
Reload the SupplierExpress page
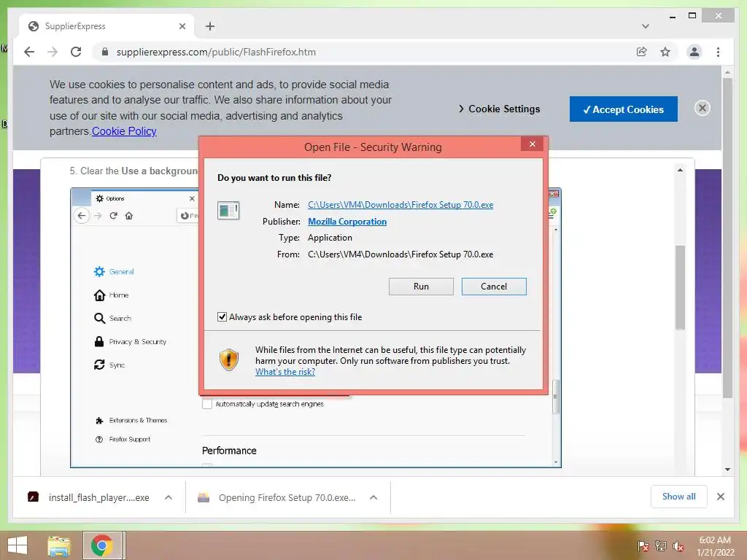[x=76, y=52]
